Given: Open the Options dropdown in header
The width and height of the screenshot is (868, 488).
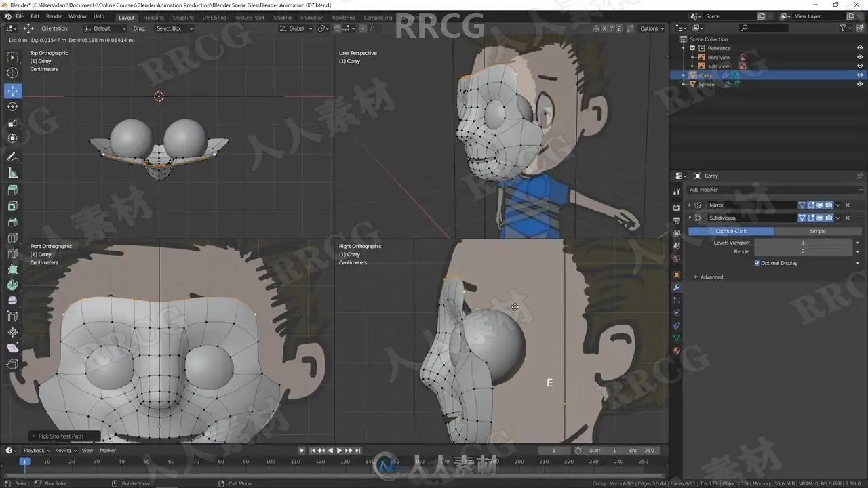Looking at the screenshot, I should pos(652,28).
